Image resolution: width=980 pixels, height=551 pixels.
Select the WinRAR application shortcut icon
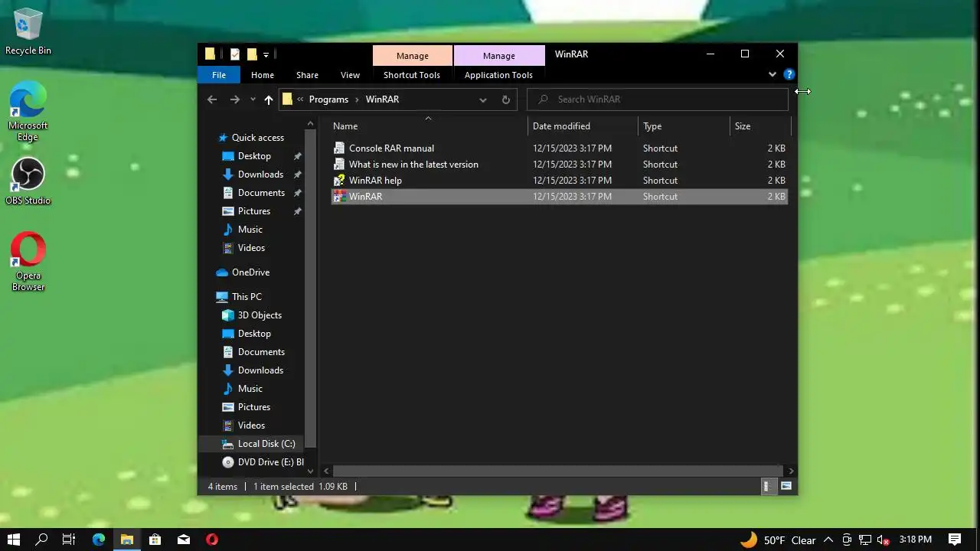pyautogui.click(x=339, y=196)
